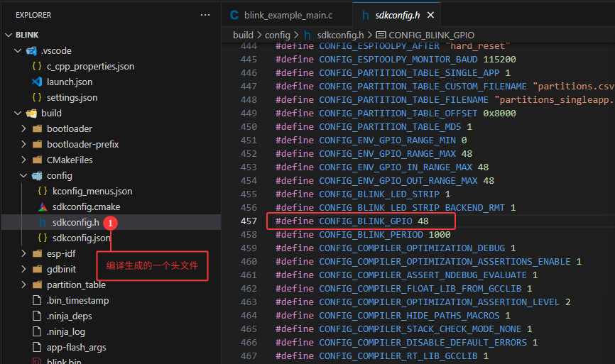Expand the bootloader folder chevron
The width and height of the screenshot is (615, 364).
23,129
